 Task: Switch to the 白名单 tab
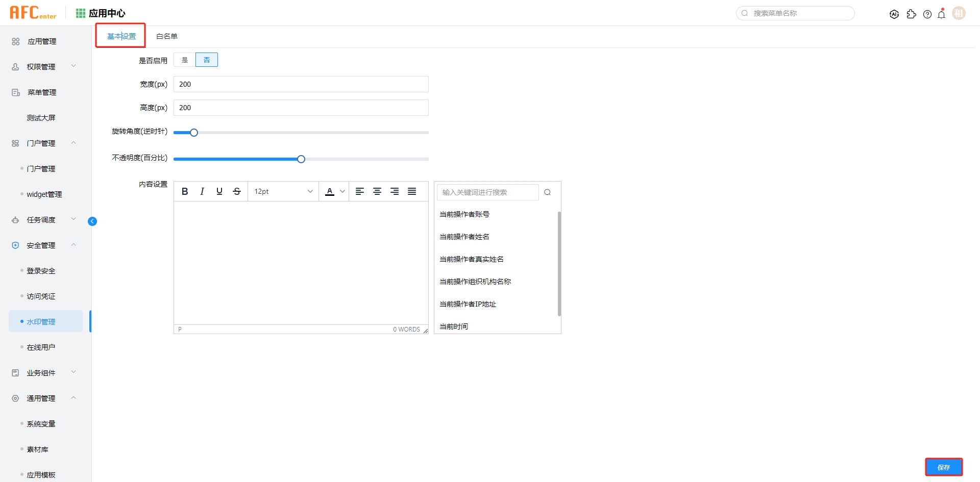tap(166, 36)
